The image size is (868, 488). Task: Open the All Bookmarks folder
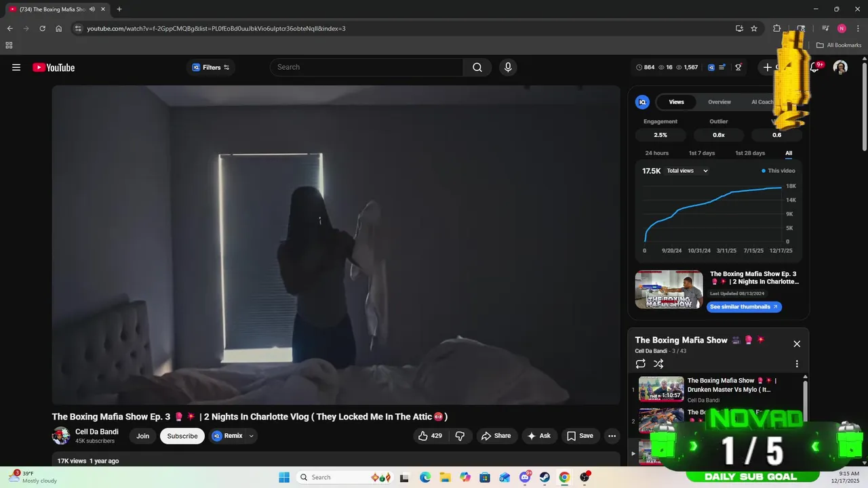point(839,45)
